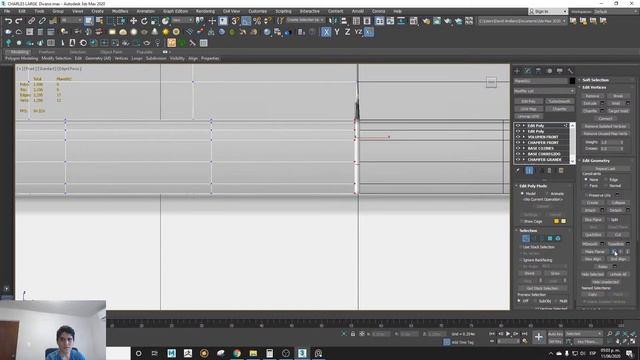Activate the Select and Move tool
640x360 pixels.
click(x=133, y=20)
